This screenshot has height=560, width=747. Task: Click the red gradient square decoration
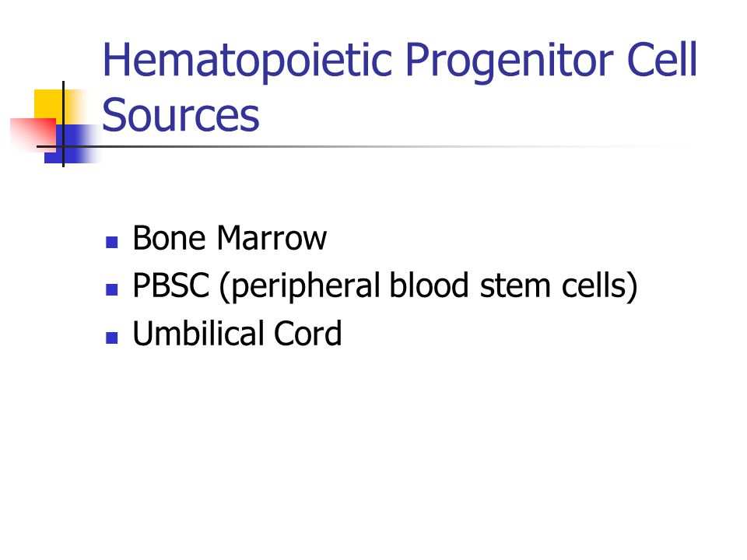(x=33, y=135)
